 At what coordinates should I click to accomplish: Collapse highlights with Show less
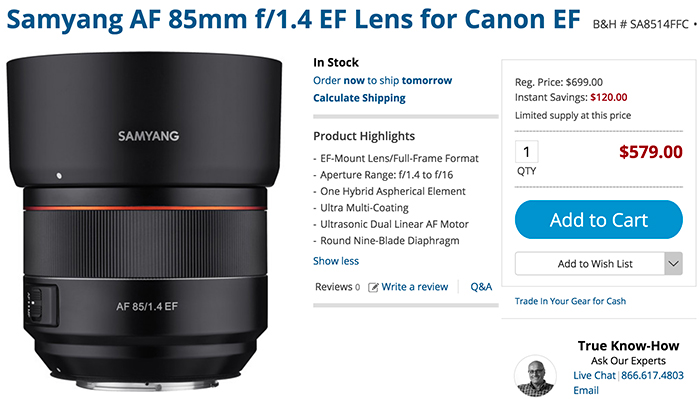pos(336,261)
